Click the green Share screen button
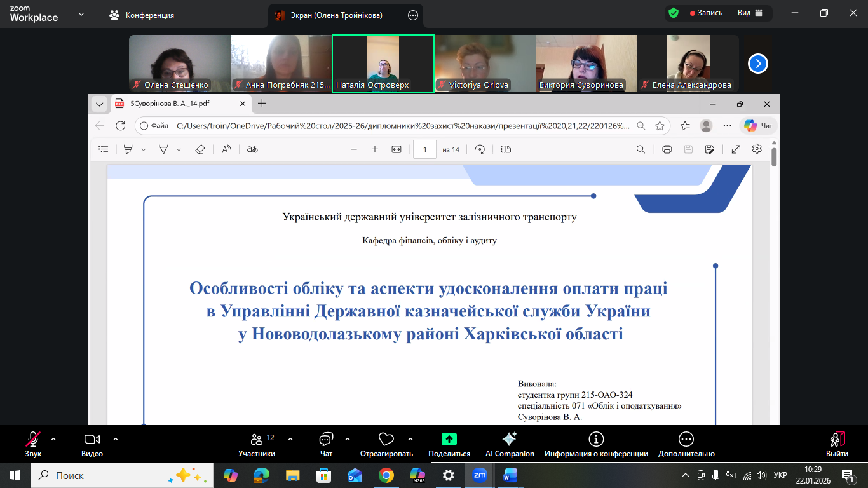This screenshot has width=868, height=488. 449,439
